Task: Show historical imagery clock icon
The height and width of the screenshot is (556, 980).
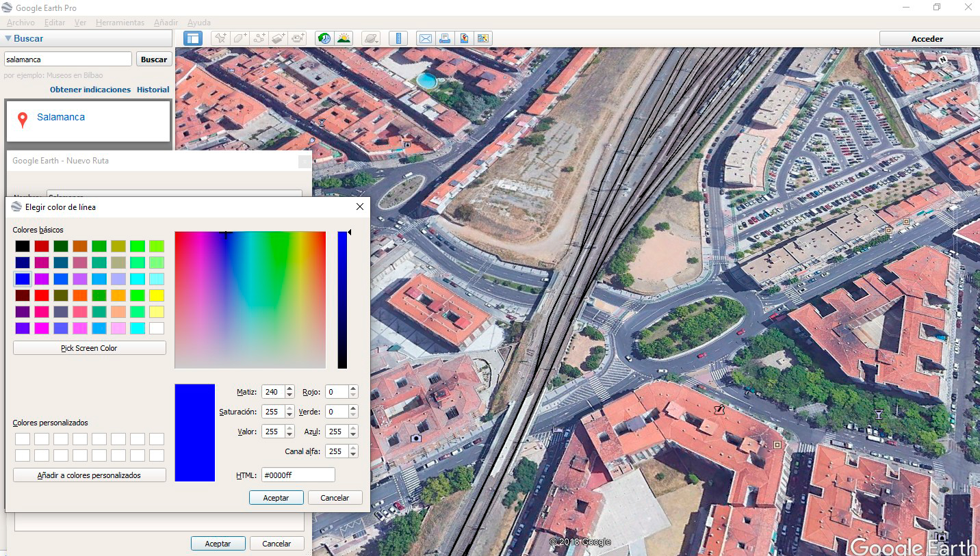Action: 324,38
